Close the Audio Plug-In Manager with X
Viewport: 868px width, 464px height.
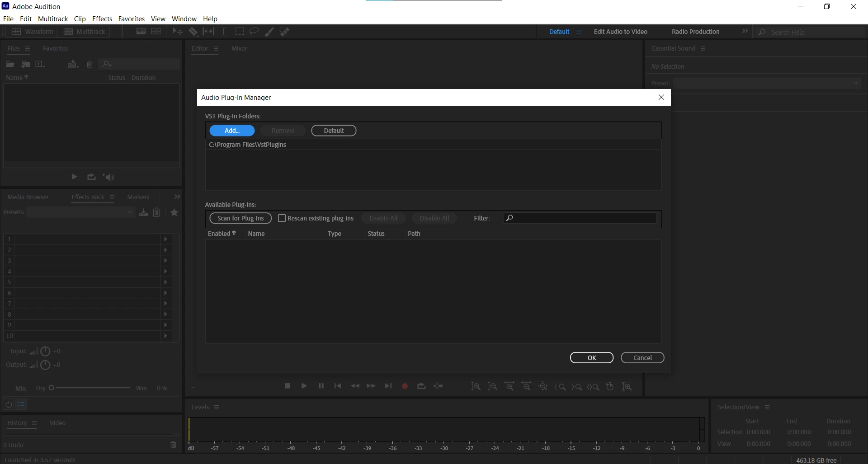click(661, 97)
